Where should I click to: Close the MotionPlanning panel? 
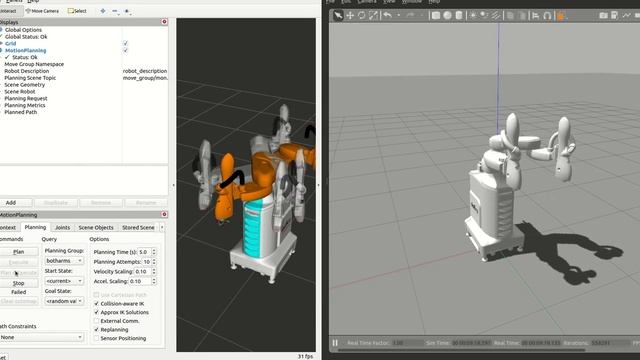coord(164,214)
